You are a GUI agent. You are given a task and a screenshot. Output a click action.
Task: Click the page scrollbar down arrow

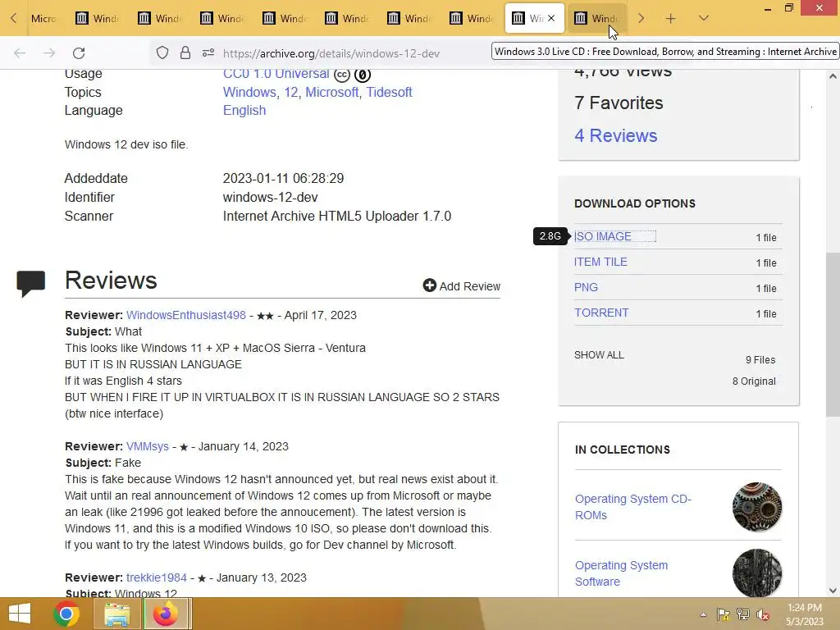(x=833, y=591)
